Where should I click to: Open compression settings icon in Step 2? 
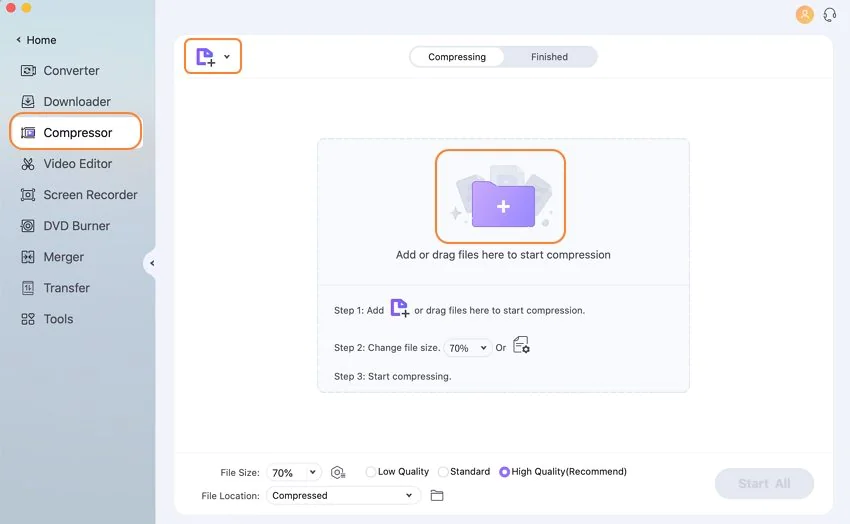(521, 345)
